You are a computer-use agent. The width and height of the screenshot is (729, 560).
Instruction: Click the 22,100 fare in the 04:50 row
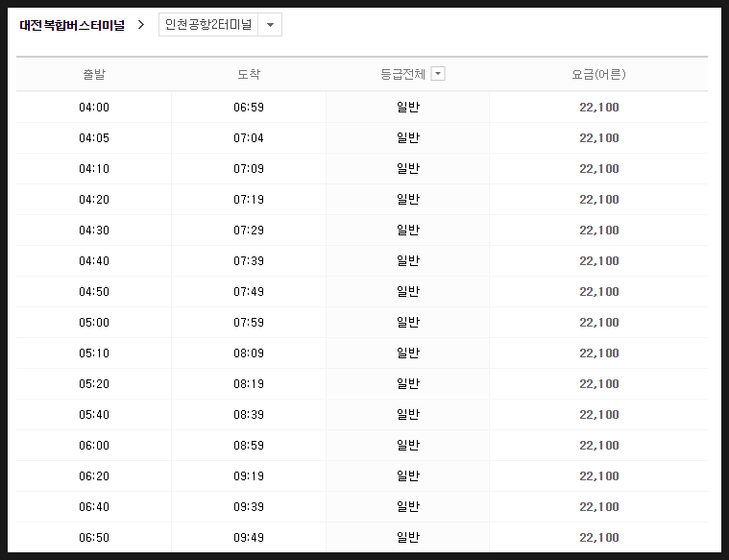coord(598,292)
